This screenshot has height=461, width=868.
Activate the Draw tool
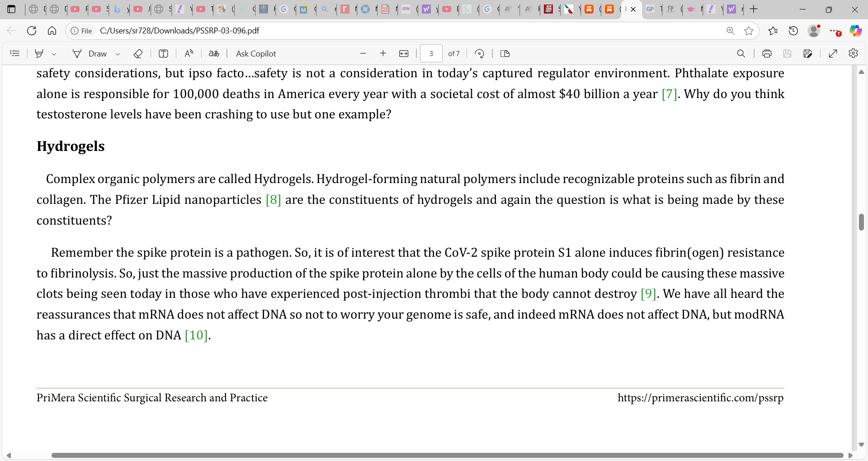pos(90,53)
